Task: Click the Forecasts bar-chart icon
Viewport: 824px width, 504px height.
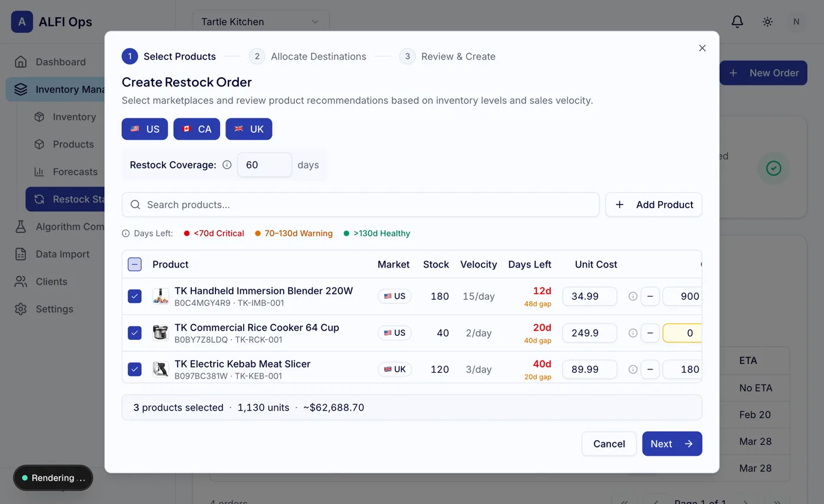Action: [x=38, y=172]
